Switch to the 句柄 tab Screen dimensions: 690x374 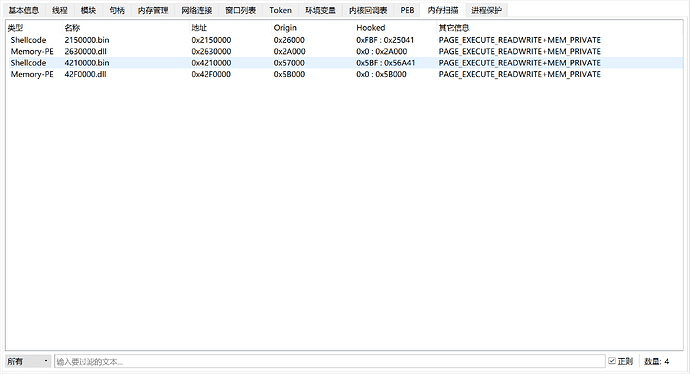pos(117,10)
